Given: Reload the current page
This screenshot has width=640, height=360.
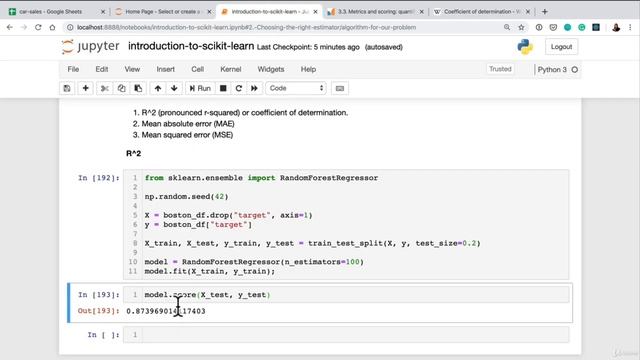Looking at the screenshot, I should click(38, 27).
